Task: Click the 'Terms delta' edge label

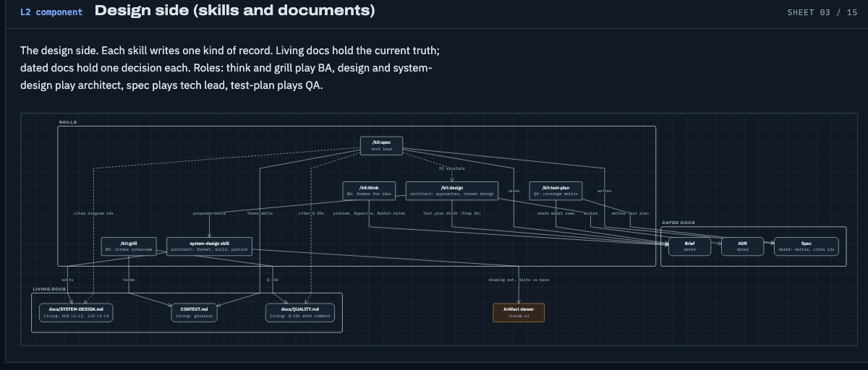Action: [260, 213]
